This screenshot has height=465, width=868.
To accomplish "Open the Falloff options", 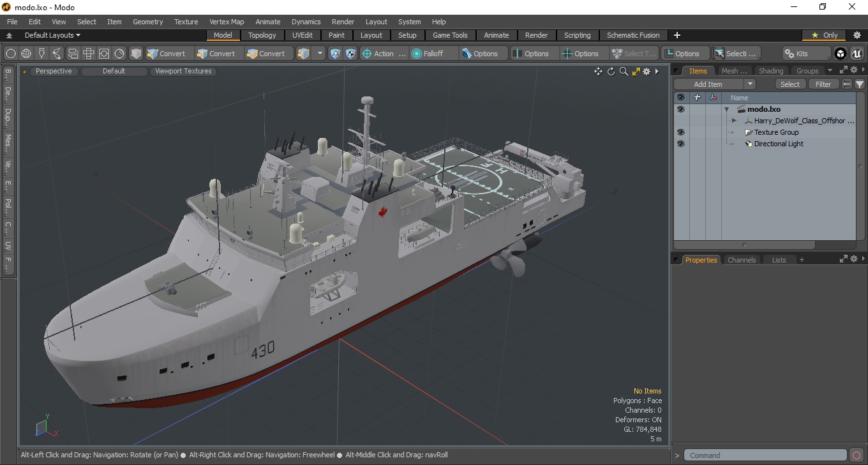I will pos(434,54).
